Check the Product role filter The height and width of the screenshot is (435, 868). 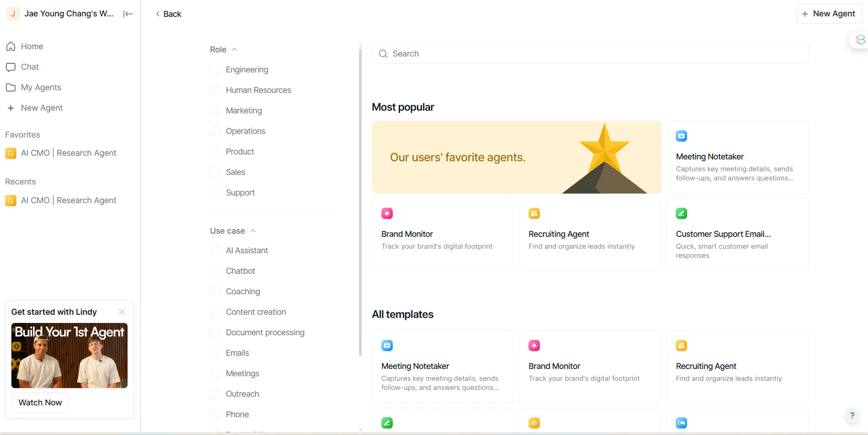pyautogui.click(x=215, y=152)
